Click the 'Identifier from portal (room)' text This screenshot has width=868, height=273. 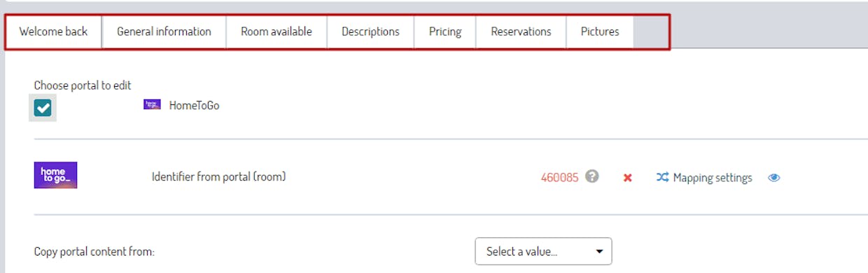[218, 177]
